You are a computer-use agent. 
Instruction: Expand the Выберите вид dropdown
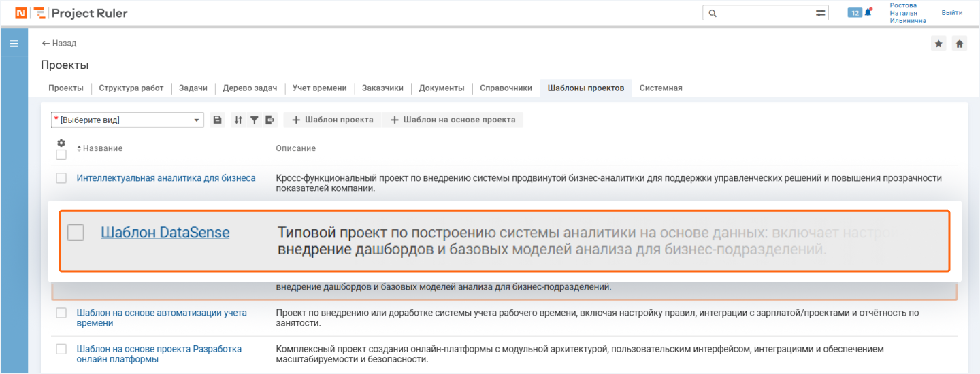197,120
